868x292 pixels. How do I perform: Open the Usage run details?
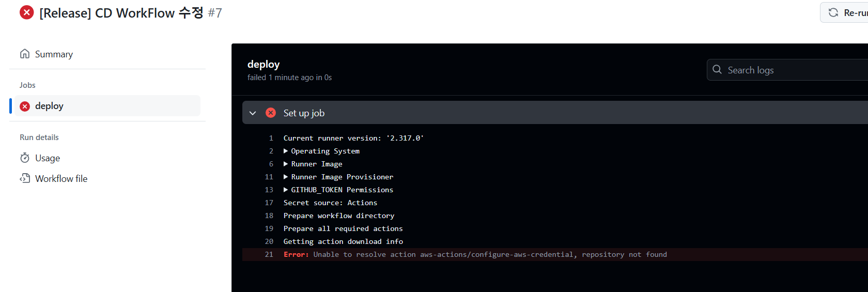(48, 158)
